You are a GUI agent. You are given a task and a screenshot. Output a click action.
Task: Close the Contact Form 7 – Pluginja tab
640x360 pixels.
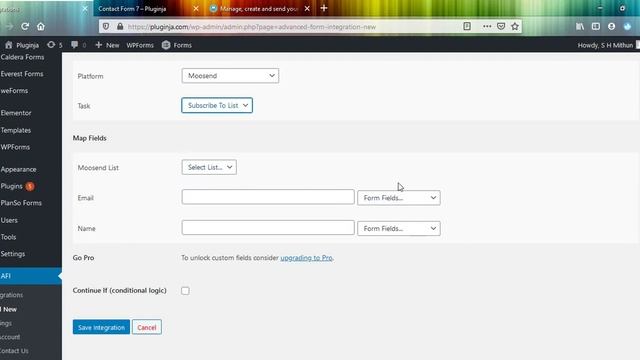[196, 9]
